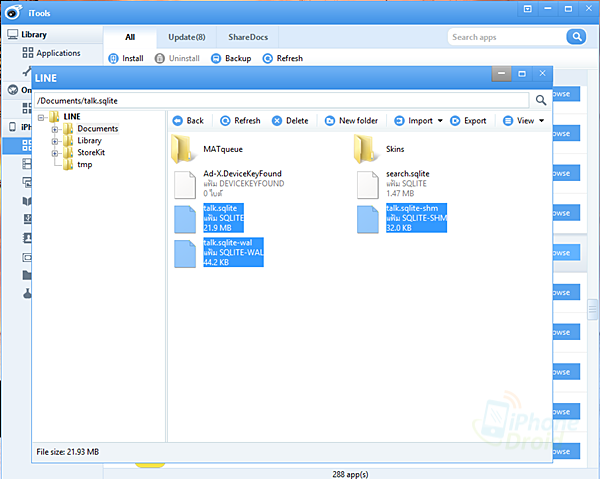Minimize the LINE file browser window
This screenshot has width=600, height=479.
tap(502, 73)
